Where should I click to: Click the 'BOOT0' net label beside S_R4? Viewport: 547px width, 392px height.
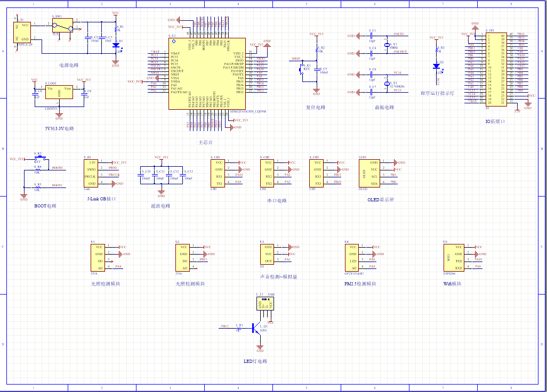[x=57, y=168]
